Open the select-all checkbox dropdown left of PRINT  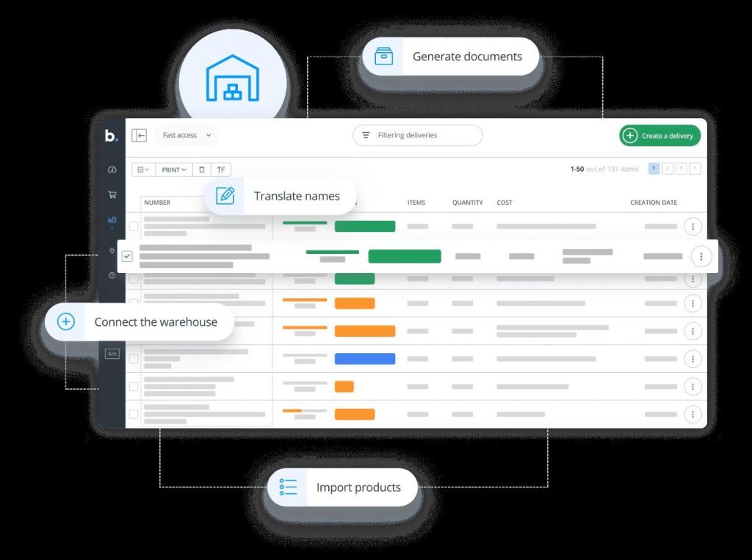tap(143, 170)
